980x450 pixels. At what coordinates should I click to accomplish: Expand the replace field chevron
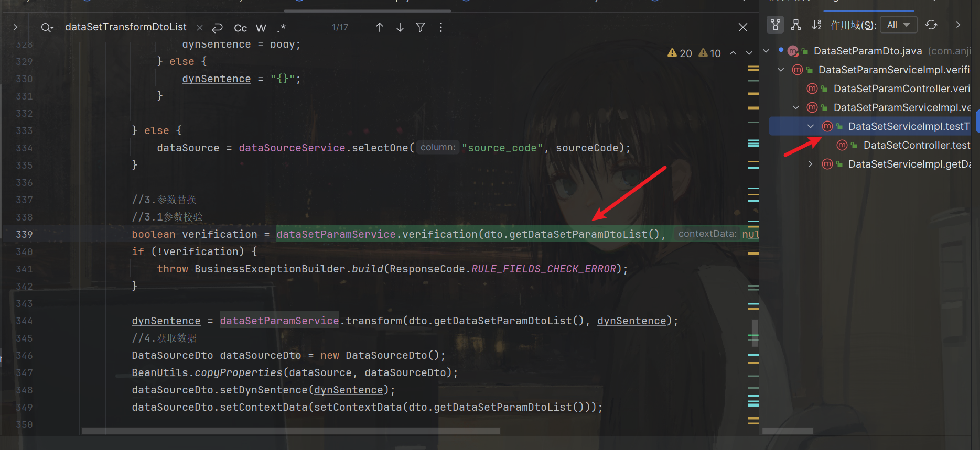click(x=16, y=27)
